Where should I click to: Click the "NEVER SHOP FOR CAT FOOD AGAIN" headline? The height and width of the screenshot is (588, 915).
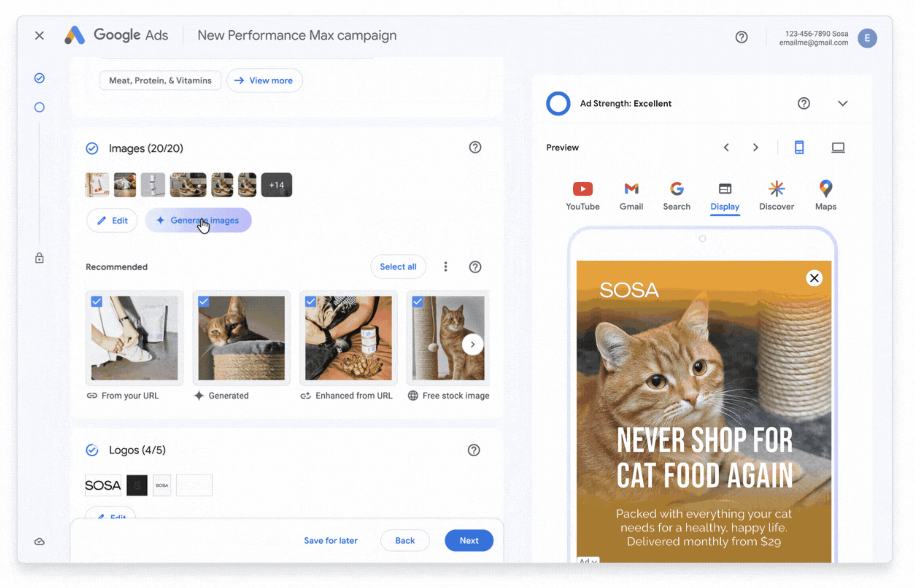click(704, 457)
